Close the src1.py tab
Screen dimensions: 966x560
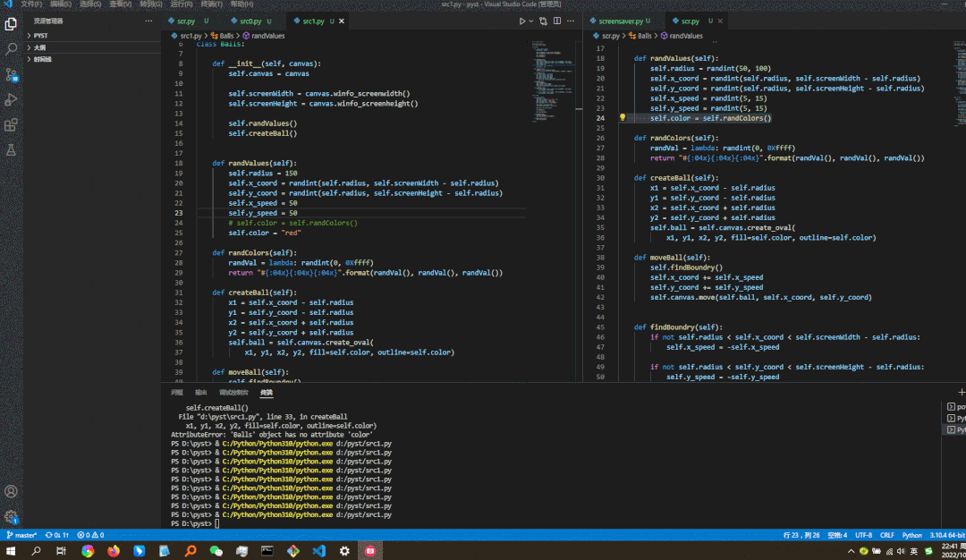point(342,21)
